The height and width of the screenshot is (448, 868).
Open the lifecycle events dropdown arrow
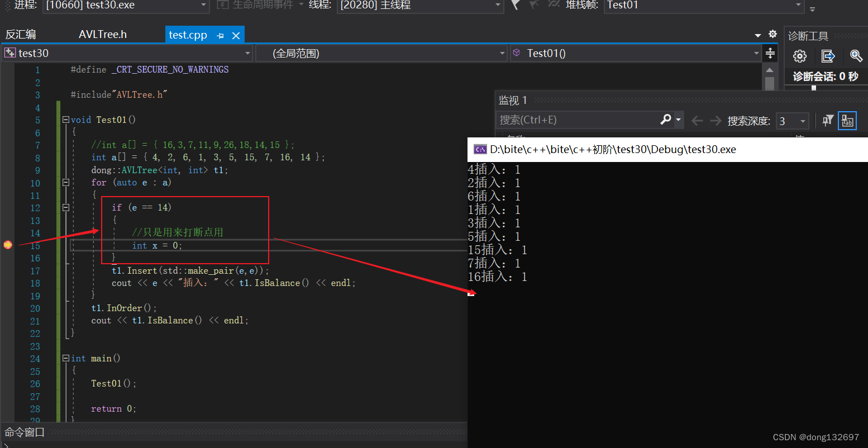click(301, 5)
